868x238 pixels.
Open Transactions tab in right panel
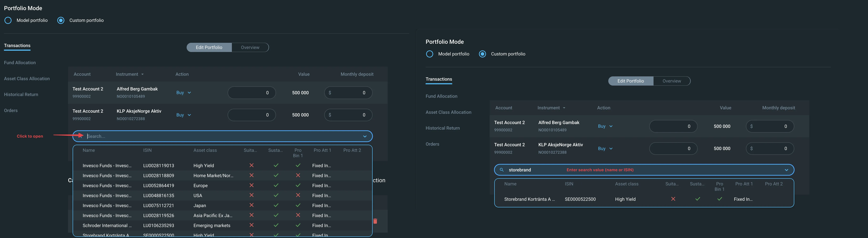[x=439, y=79]
